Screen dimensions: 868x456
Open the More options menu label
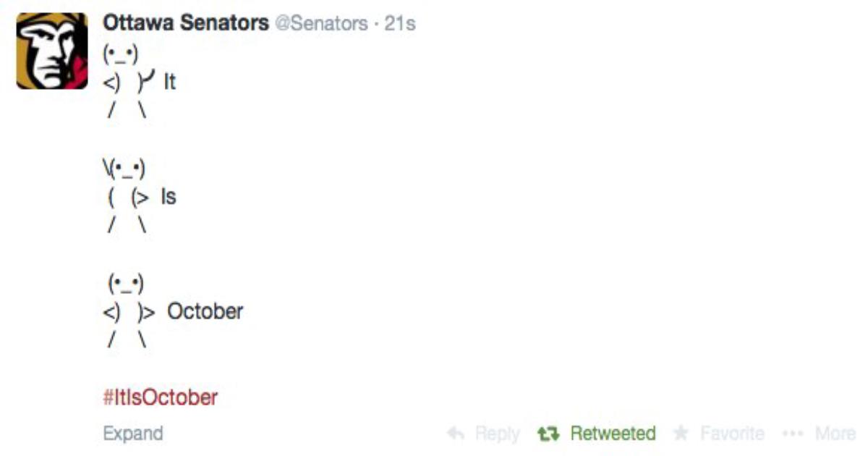pyautogui.click(x=835, y=434)
